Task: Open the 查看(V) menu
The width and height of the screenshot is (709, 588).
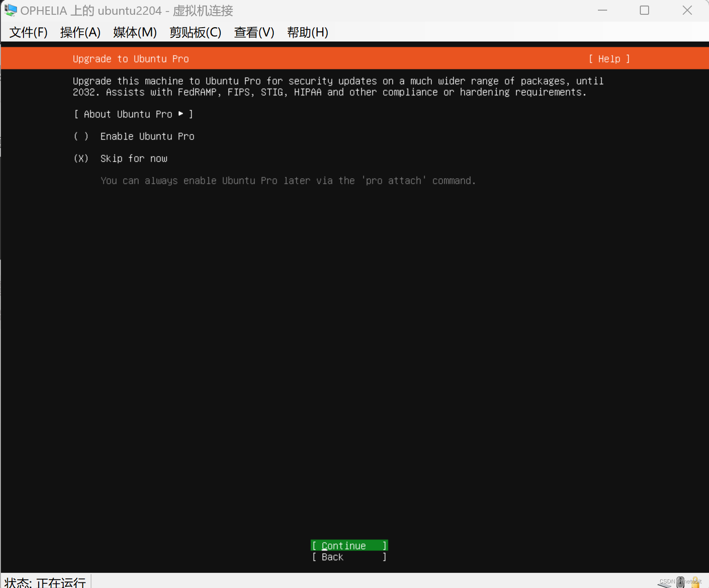Action: pyautogui.click(x=254, y=32)
